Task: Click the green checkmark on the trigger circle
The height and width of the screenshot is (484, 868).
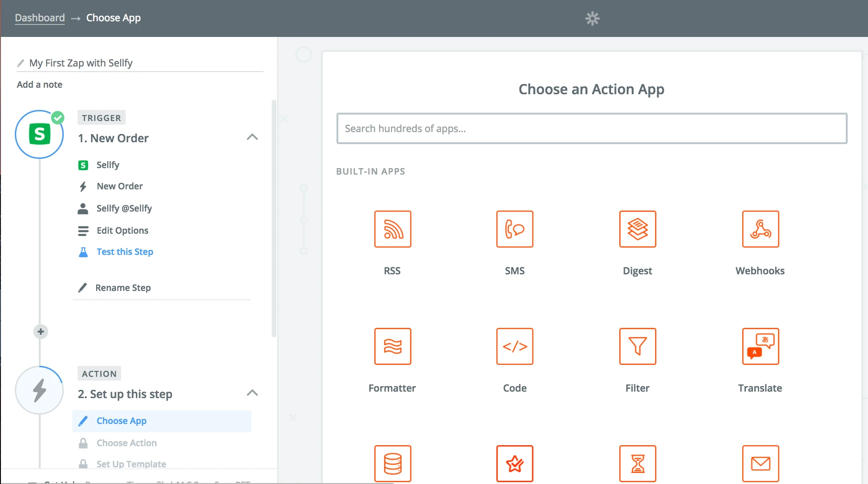Action: 58,117
